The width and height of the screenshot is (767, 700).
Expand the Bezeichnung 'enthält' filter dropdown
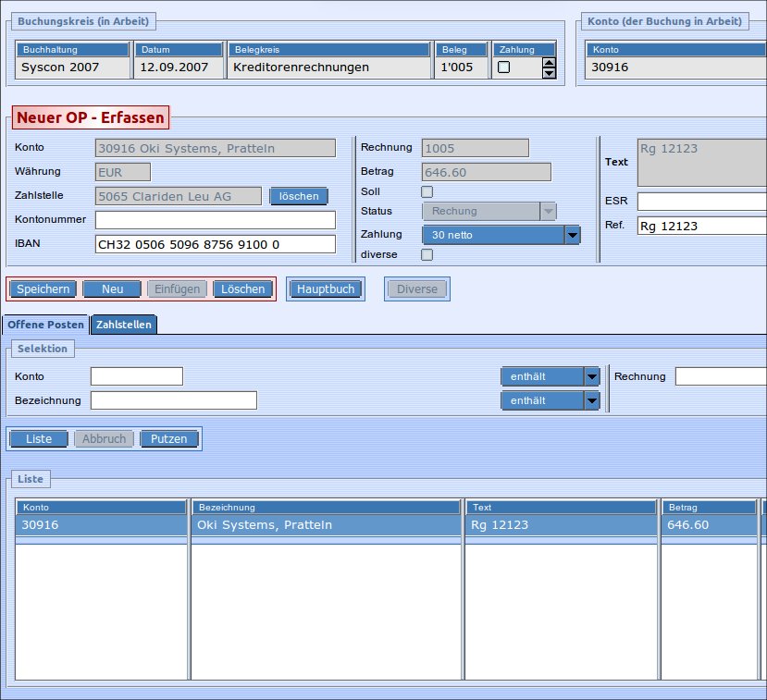pyautogui.click(x=592, y=400)
